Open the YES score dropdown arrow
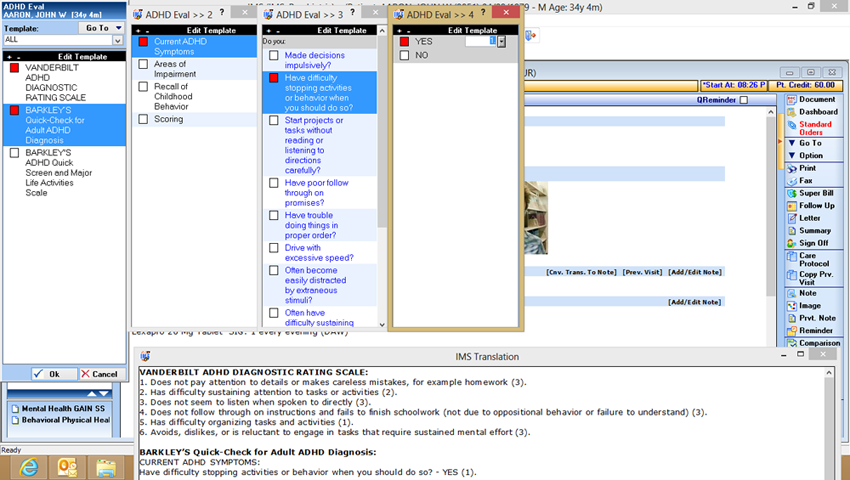 (501, 42)
